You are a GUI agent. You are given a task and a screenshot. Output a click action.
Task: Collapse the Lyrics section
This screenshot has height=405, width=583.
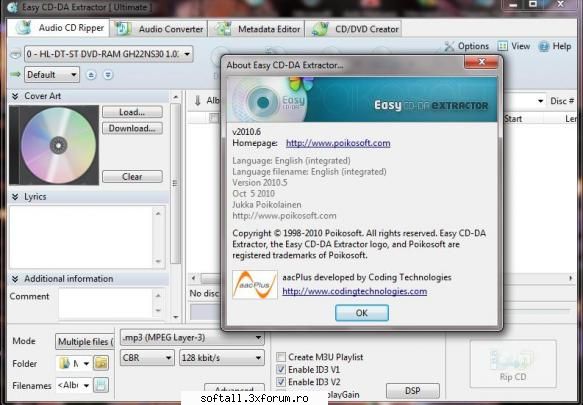click(15, 197)
